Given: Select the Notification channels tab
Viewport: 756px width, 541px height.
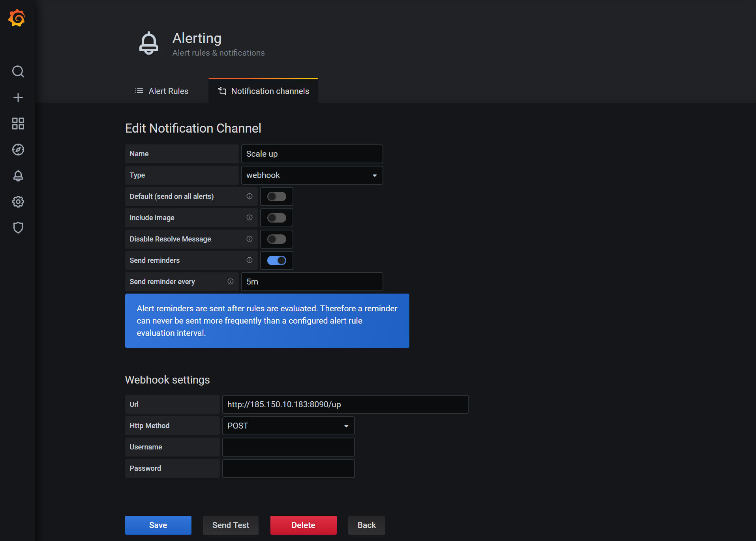Looking at the screenshot, I should 263,91.
